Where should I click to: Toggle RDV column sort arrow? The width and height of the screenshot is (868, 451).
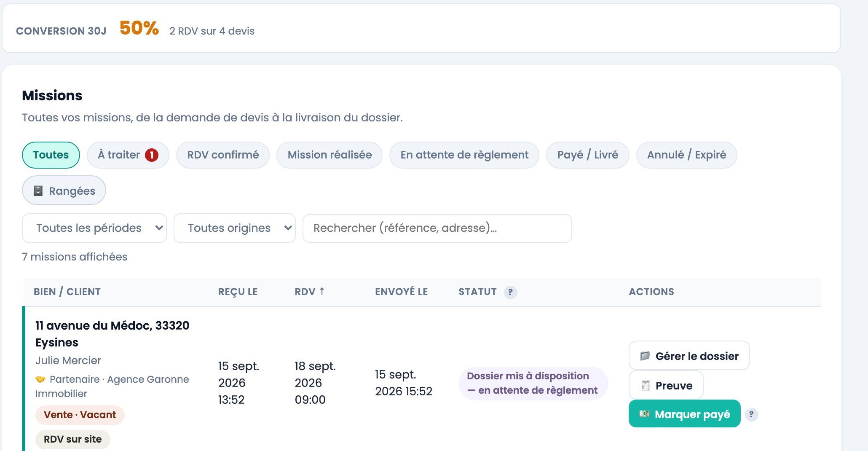[322, 291]
